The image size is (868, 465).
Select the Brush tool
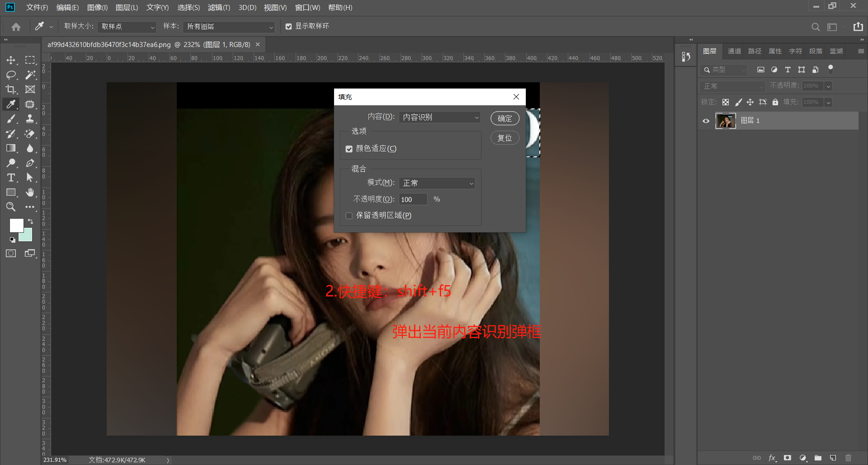(x=11, y=119)
